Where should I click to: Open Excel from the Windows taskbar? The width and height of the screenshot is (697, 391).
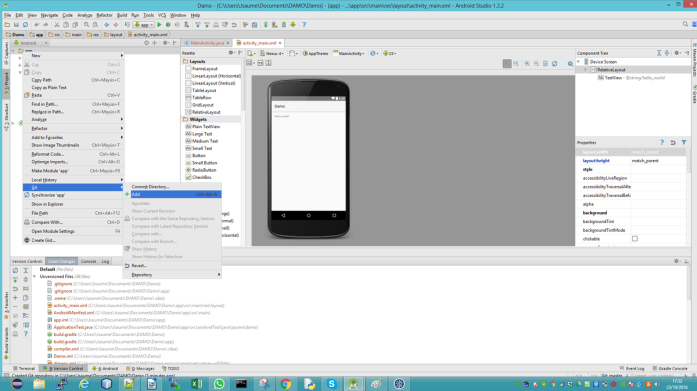196,383
